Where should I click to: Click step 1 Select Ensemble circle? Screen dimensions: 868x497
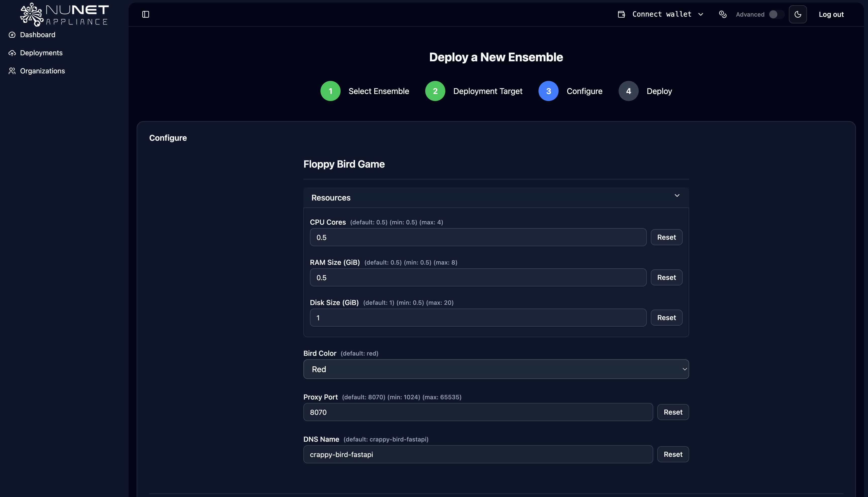[x=330, y=91]
